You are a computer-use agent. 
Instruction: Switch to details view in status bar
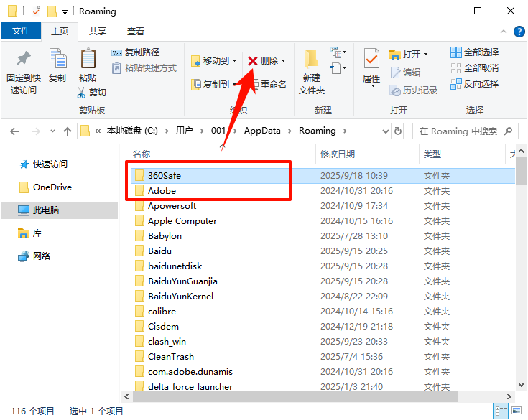click(x=501, y=411)
